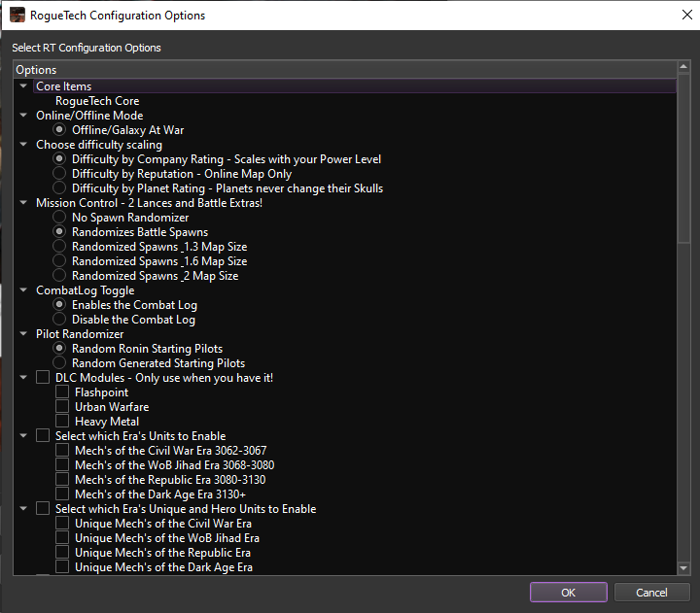Enable Unique Mech's of the Dark Age Era
This screenshot has height=613, width=700.
click(62, 566)
